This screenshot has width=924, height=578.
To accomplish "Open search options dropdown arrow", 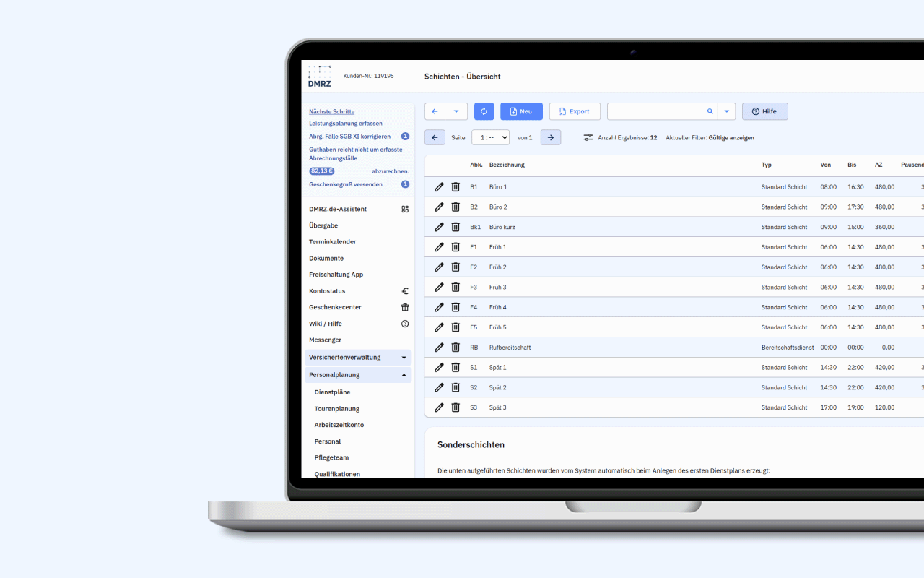I will click(727, 111).
